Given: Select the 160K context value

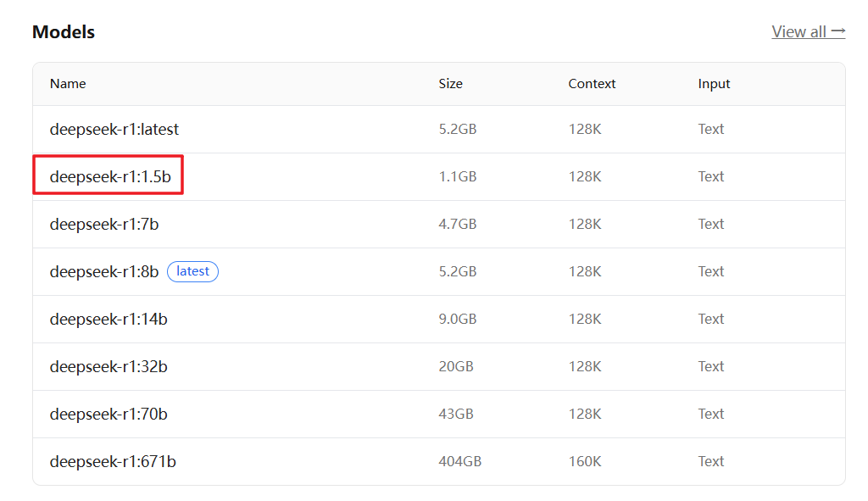Looking at the screenshot, I should click(x=585, y=462).
